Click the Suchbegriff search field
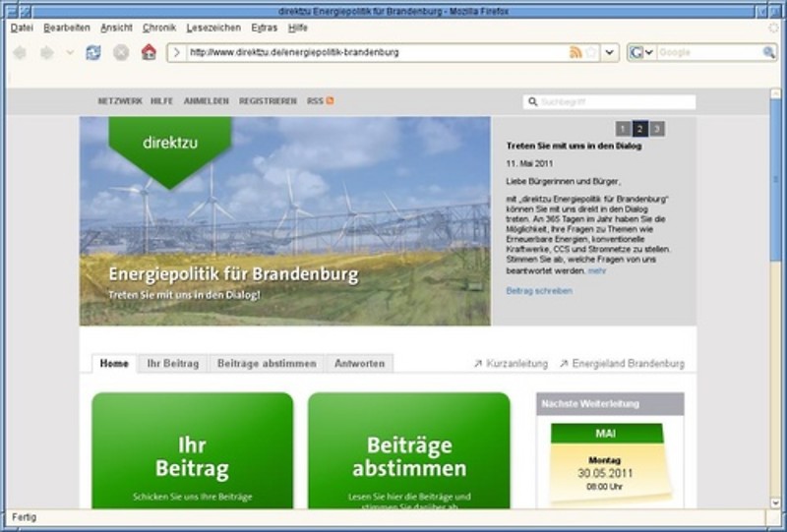This screenshot has width=787, height=532. coord(609,102)
